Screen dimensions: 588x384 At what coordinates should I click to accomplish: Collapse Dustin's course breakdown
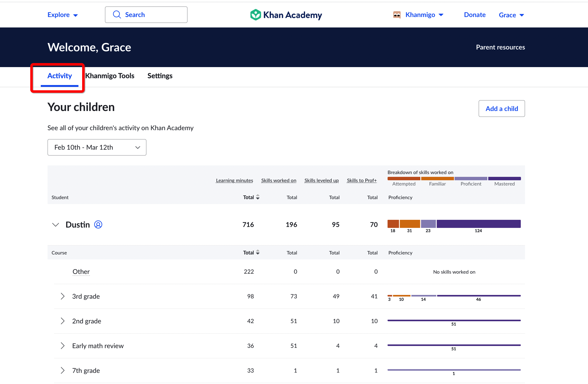click(56, 225)
